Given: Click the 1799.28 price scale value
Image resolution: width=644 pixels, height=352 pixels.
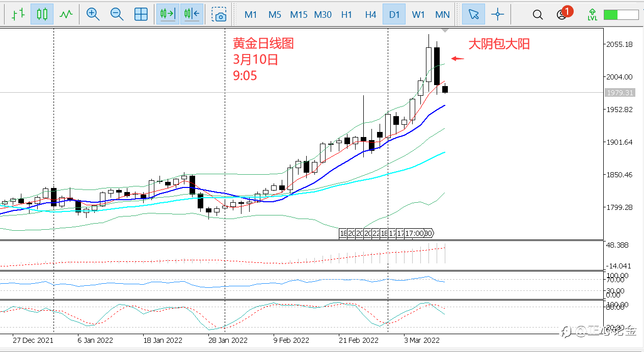Looking at the screenshot, I should click(620, 207).
